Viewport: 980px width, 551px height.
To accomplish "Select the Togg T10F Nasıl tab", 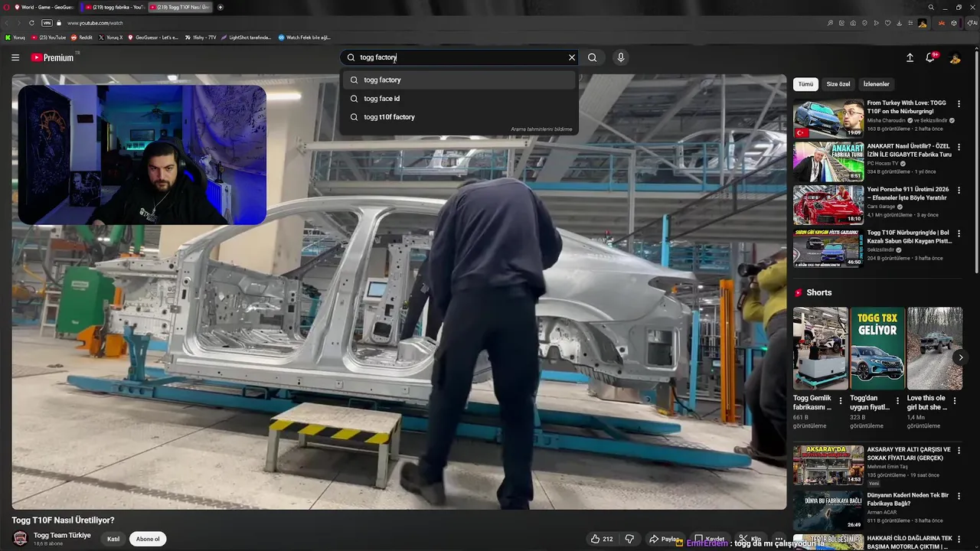I will click(181, 7).
